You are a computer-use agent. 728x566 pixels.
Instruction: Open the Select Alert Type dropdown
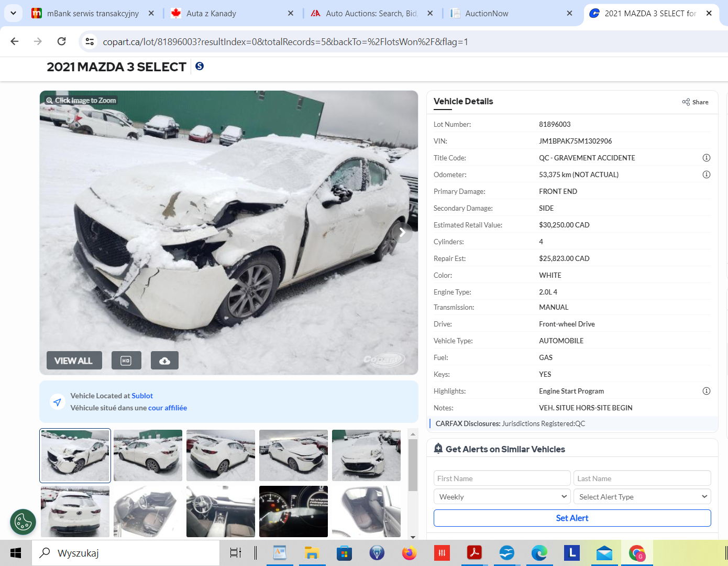[x=642, y=497]
